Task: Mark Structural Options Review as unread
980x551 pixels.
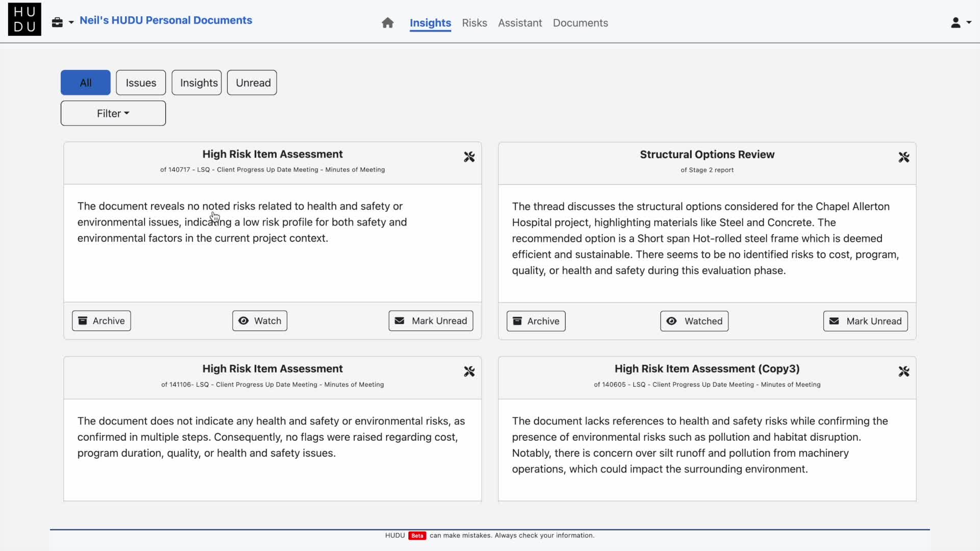Action: pyautogui.click(x=865, y=321)
